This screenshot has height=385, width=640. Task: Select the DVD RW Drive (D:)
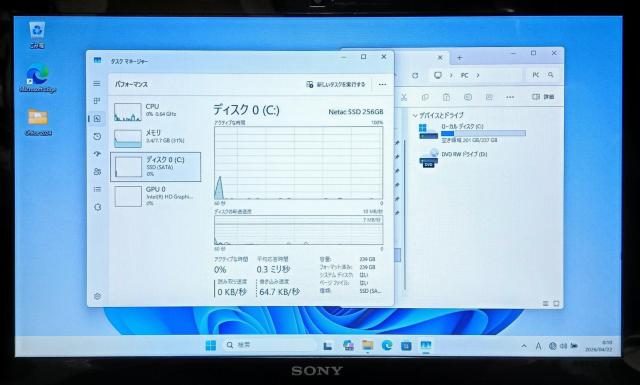[x=453, y=158]
